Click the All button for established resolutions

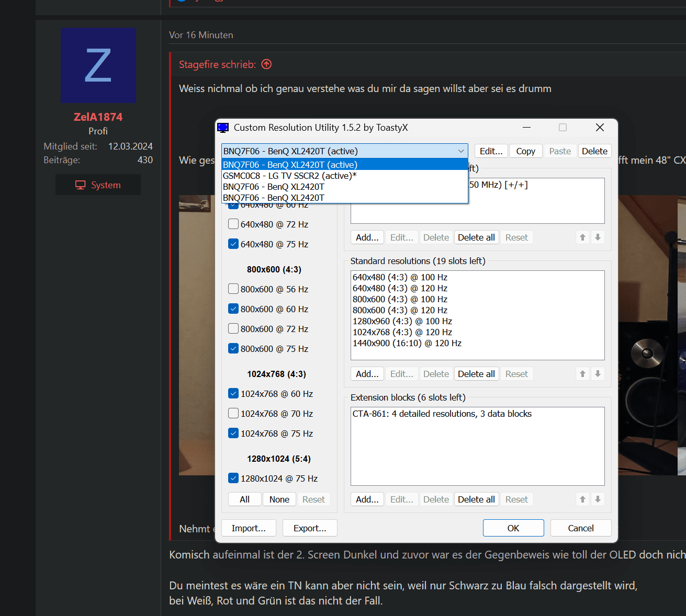point(244,499)
